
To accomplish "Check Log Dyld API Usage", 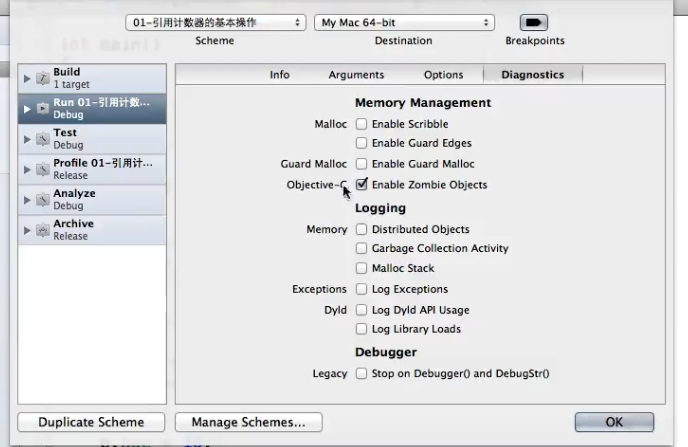I will [x=361, y=310].
